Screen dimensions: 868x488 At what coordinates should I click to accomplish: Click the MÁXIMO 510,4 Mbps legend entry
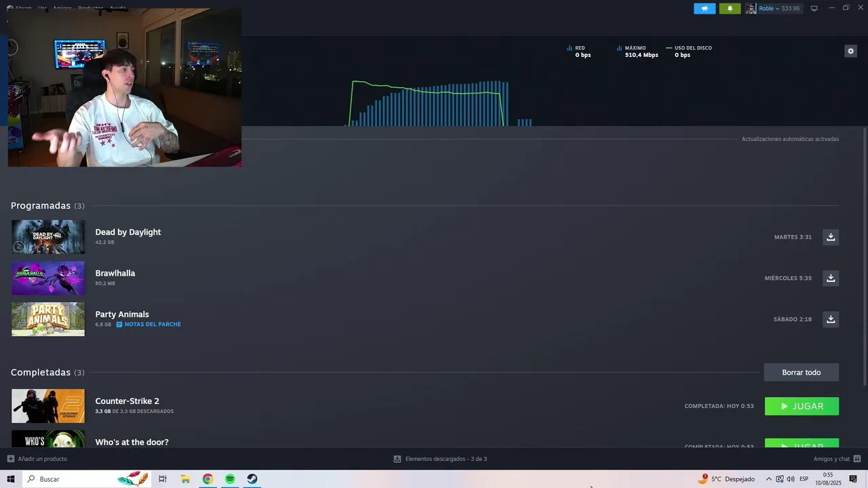(637, 52)
